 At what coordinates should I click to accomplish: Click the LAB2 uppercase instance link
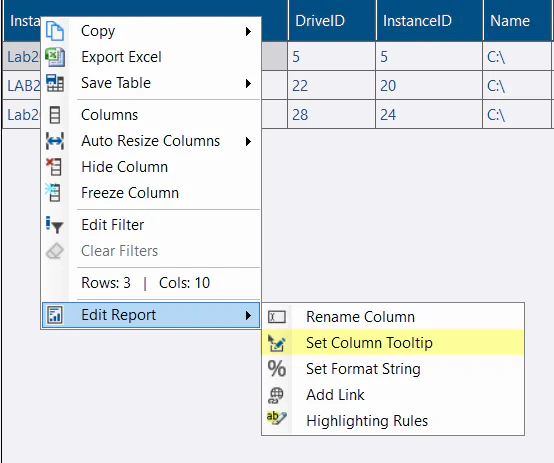[24, 86]
